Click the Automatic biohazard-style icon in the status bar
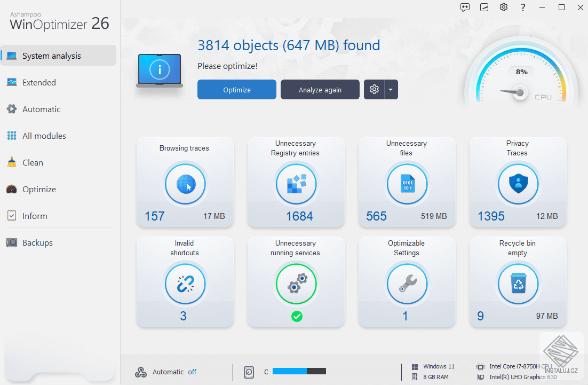588x385 pixels. tap(141, 372)
